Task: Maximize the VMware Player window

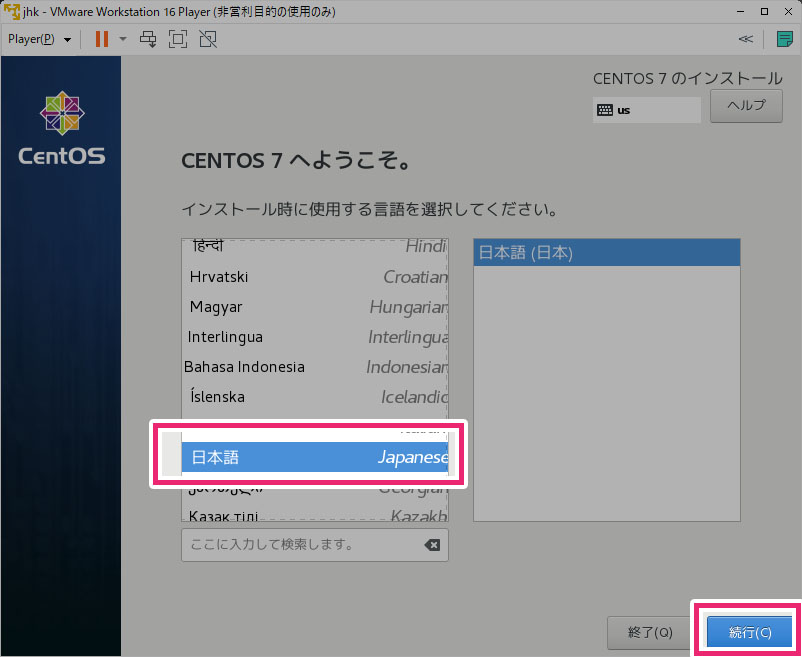Action: [764, 11]
